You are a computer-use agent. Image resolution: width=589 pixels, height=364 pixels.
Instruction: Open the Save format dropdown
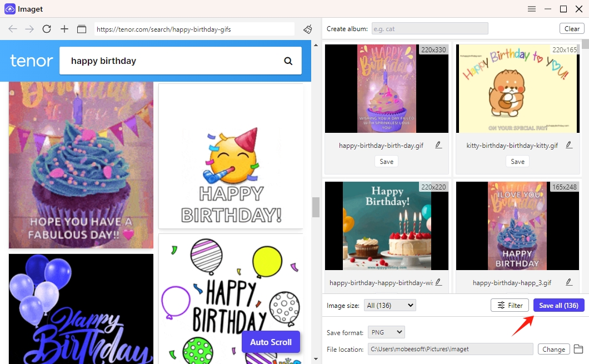coord(386,332)
